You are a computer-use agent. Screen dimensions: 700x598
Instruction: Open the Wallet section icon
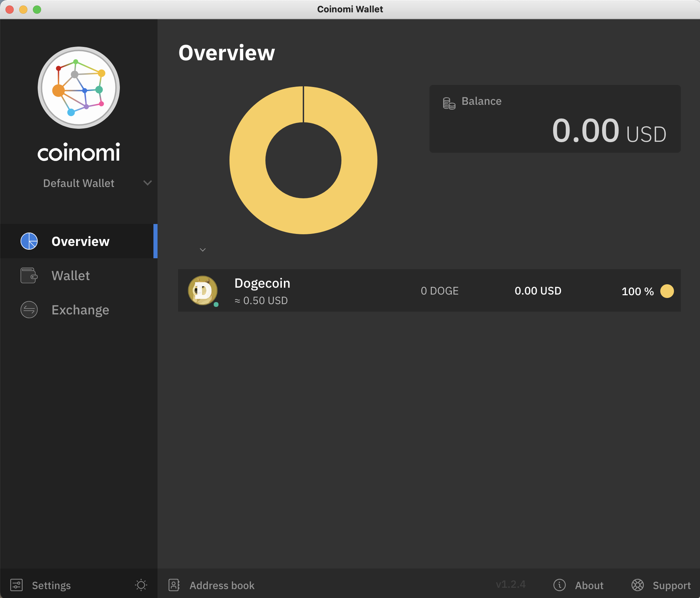coord(29,275)
